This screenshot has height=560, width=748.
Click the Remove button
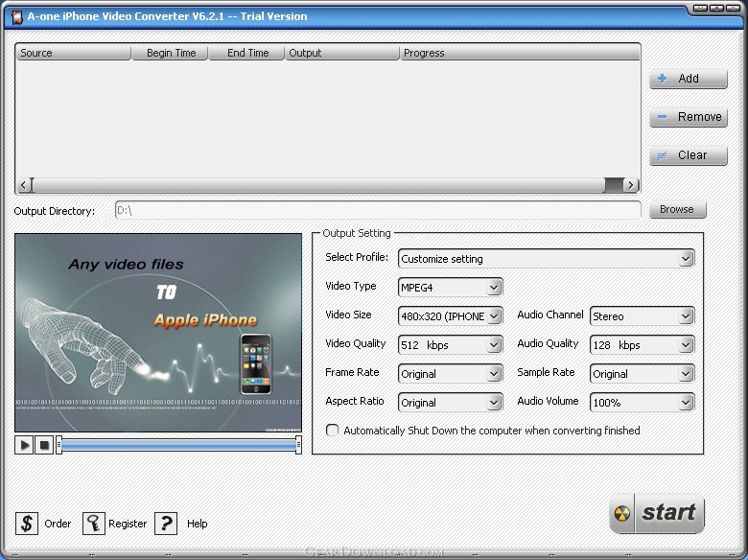688,117
